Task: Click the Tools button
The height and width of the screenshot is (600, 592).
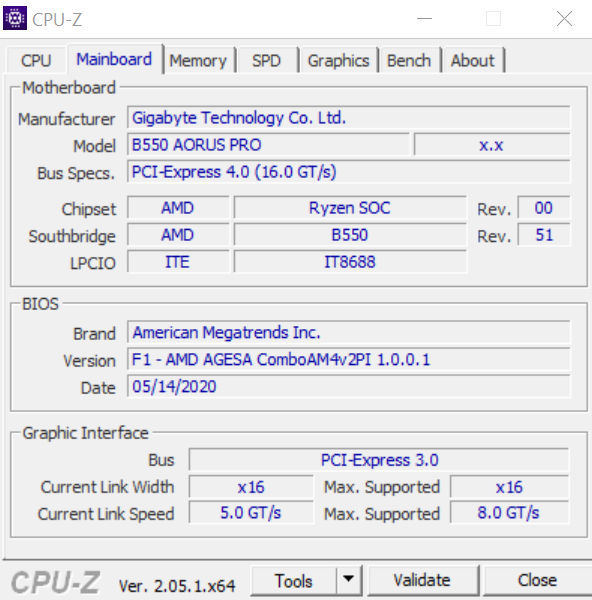Action: pyautogui.click(x=294, y=580)
